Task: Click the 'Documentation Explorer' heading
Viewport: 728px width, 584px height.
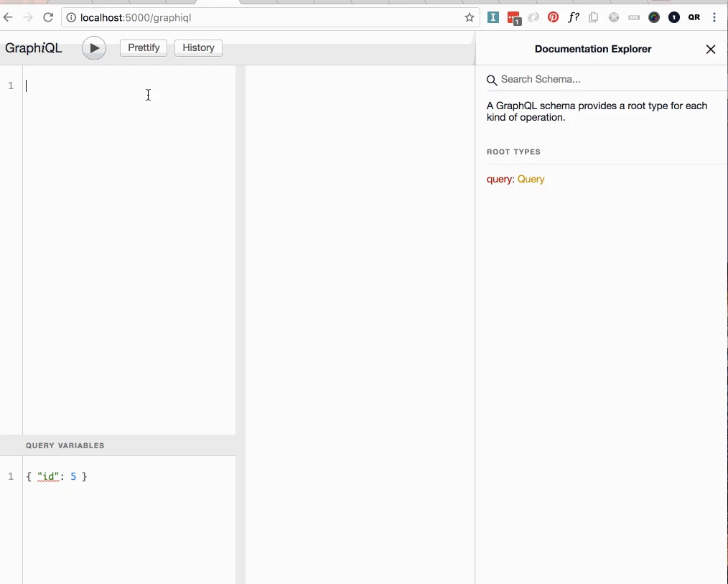Action: [593, 50]
